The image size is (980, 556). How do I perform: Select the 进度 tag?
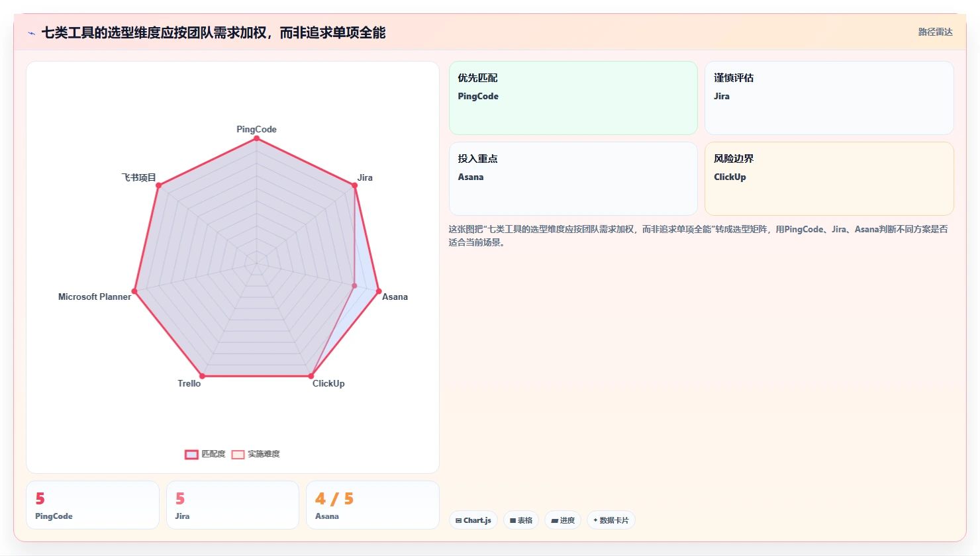click(x=563, y=520)
